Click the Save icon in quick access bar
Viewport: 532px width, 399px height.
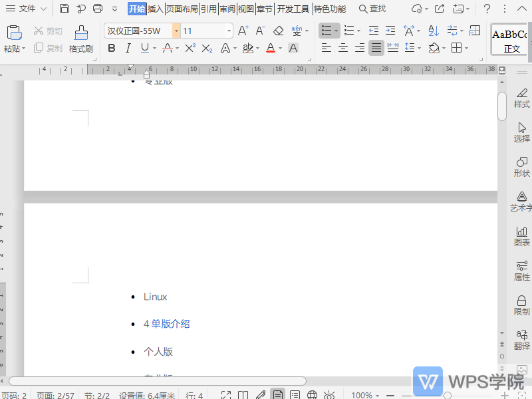[x=64, y=9]
